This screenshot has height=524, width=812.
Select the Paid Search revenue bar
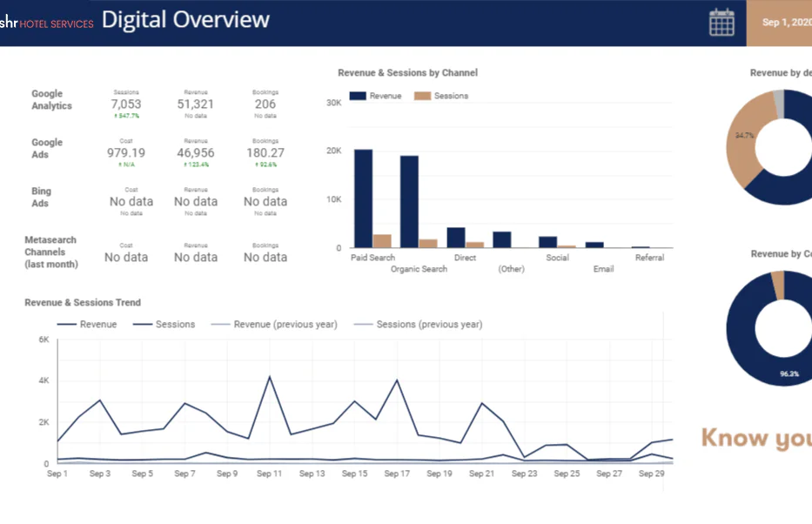364,198
